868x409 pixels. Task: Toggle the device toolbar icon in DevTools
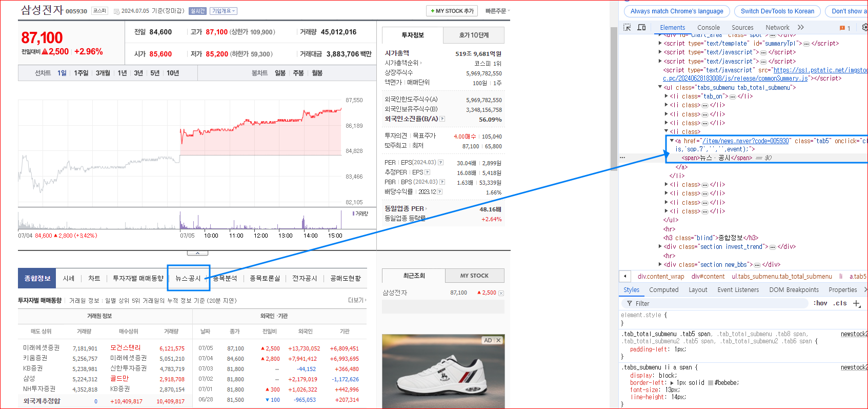[x=641, y=27]
